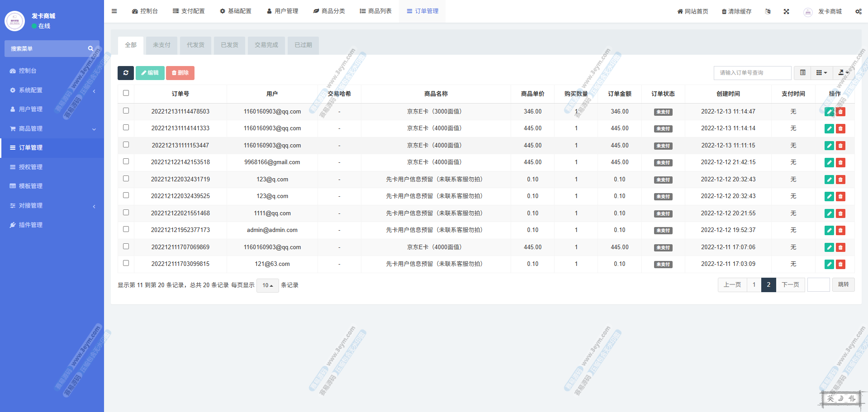Open the settings gears icon at top right
This screenshot has width=868, height=412.
[858, 11]
